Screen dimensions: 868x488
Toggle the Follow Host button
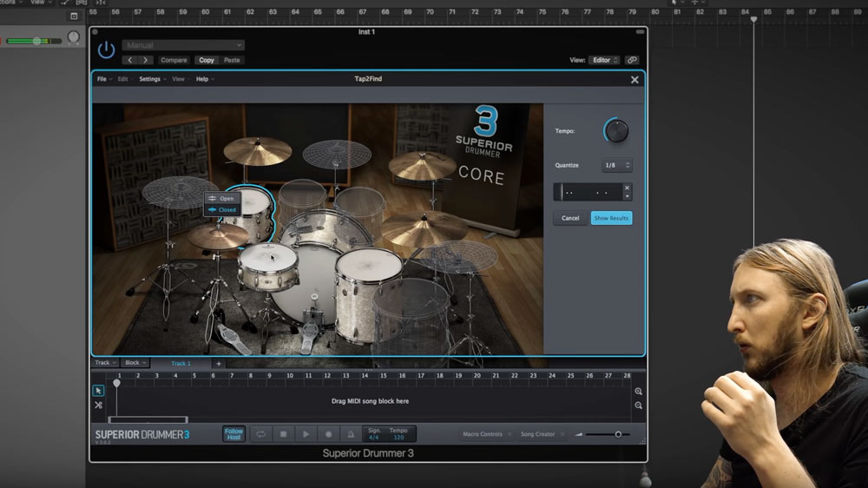pos(233,434)
